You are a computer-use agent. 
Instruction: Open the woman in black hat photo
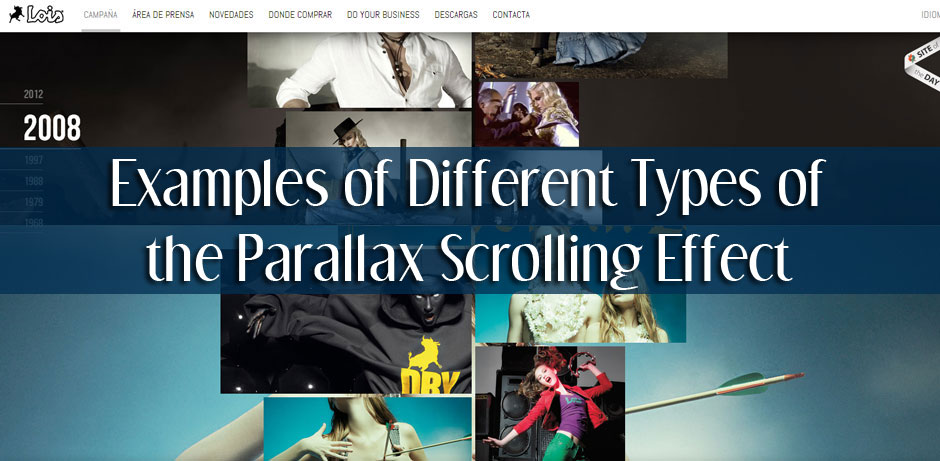[378, 129]
